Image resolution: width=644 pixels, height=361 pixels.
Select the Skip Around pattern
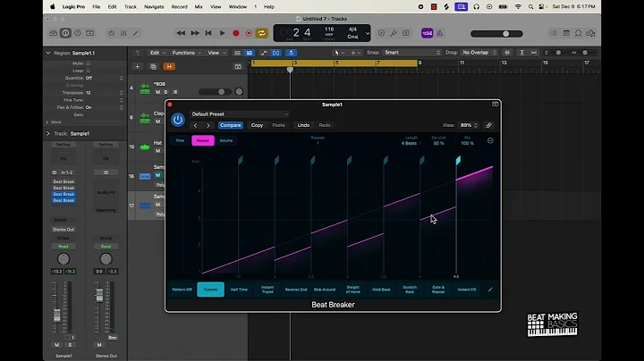tap(325, 290)
